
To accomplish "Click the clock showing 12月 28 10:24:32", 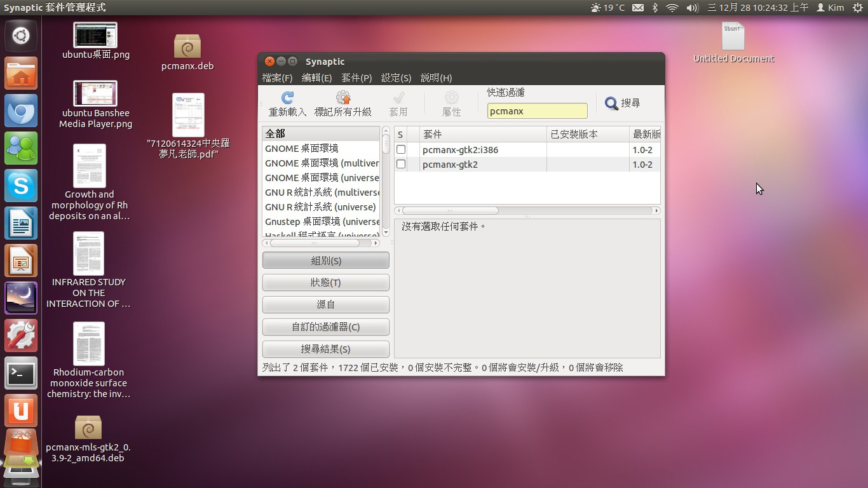I will coord(757,8).
